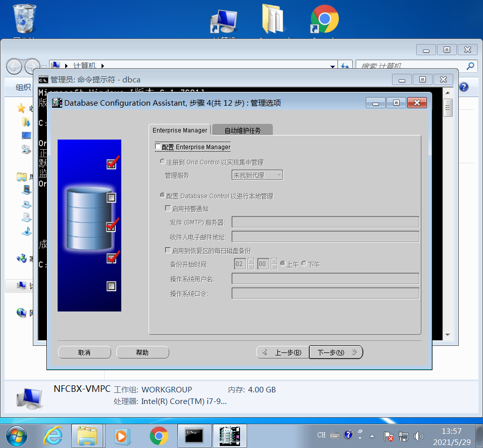Open the command prompt window from the taskbar
This screenshot has width=483, height=448.
tap(194, 435)
